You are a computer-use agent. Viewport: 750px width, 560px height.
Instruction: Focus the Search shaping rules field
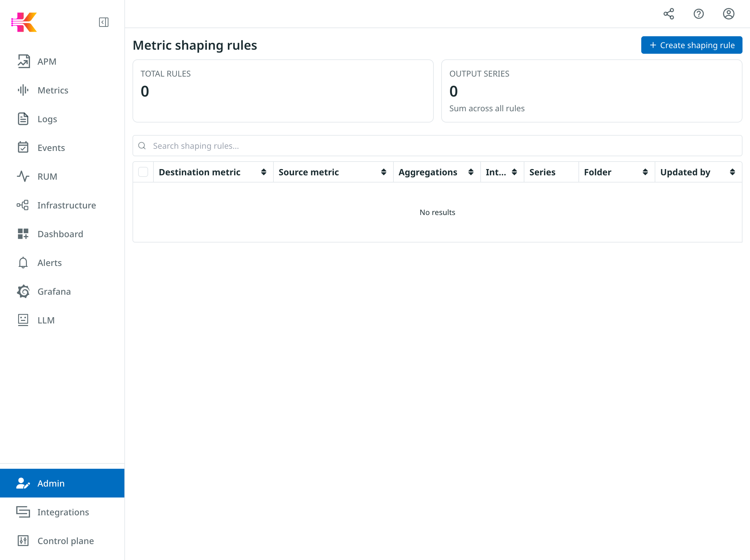[437, 146]
